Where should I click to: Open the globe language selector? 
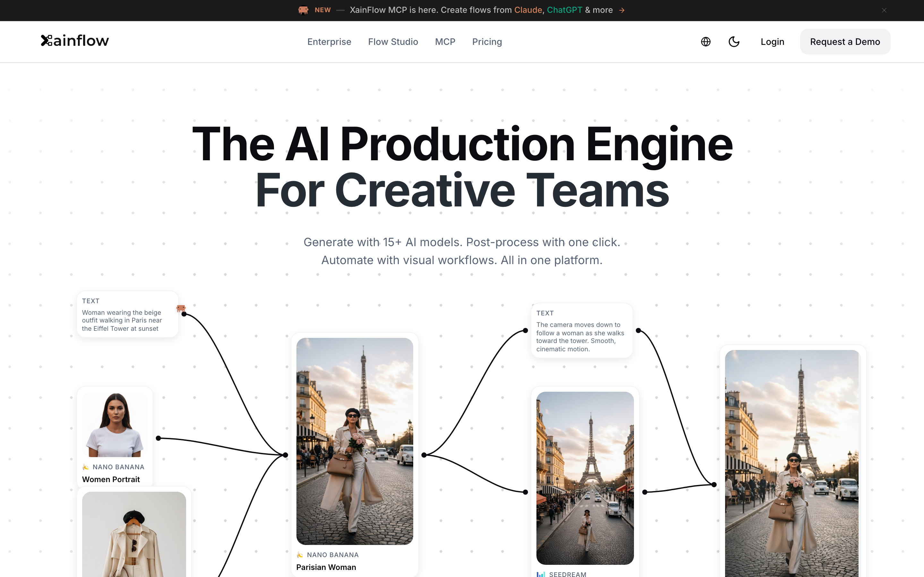pyautogui.click(x=706, y=42)
